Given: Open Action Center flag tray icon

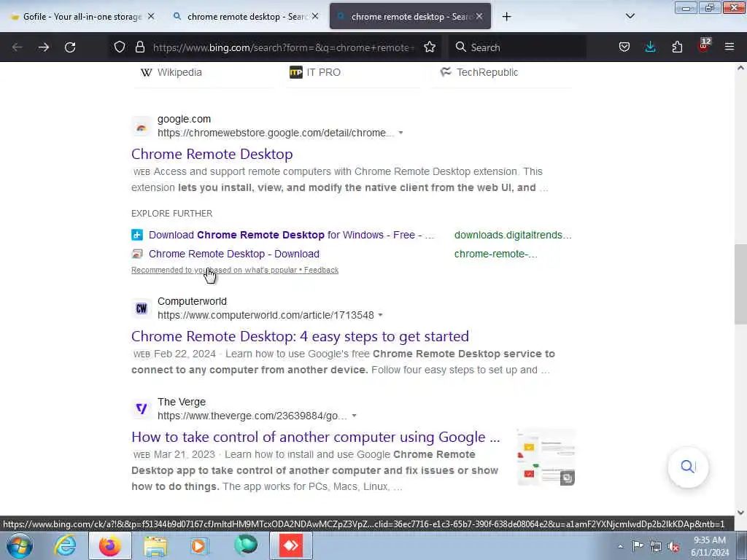Looking at the screenshot, I should point(638,545).
